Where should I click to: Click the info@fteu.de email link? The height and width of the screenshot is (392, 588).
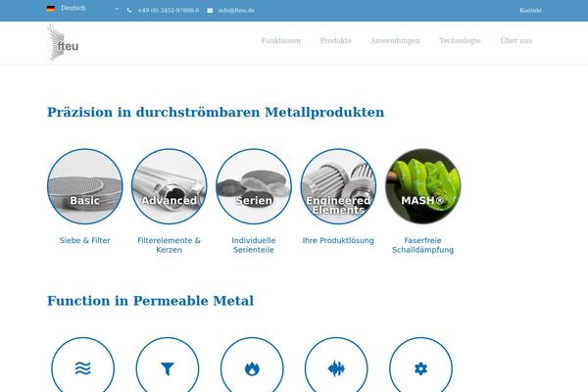[236, 11]
